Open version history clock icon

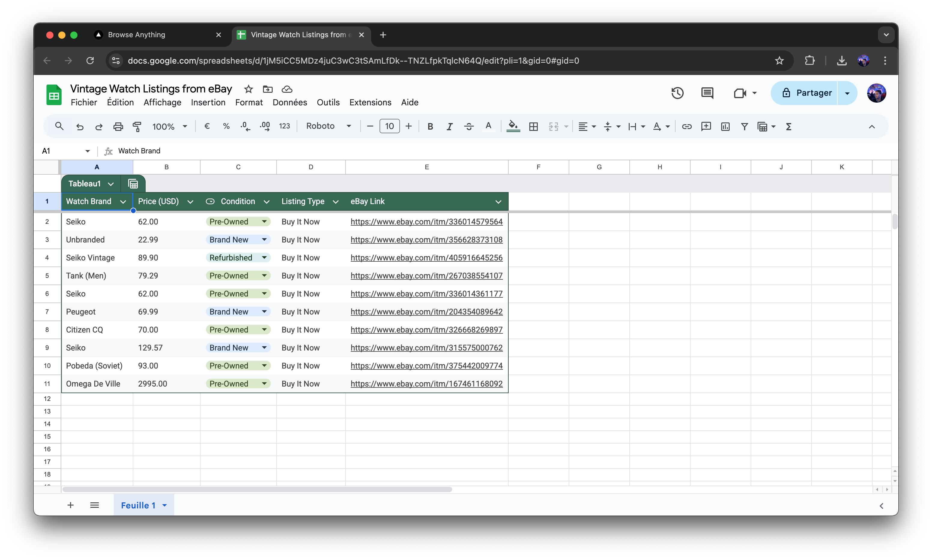point(677,93)
